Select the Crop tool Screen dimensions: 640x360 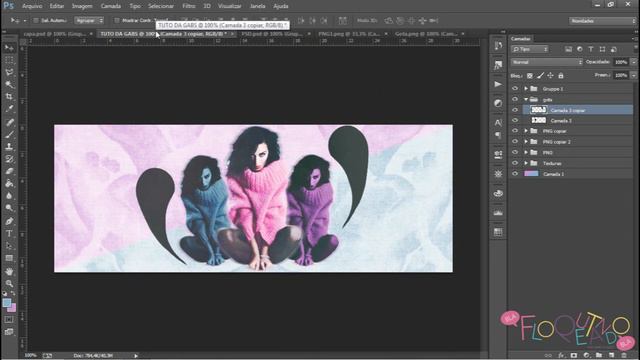(9, 97)
